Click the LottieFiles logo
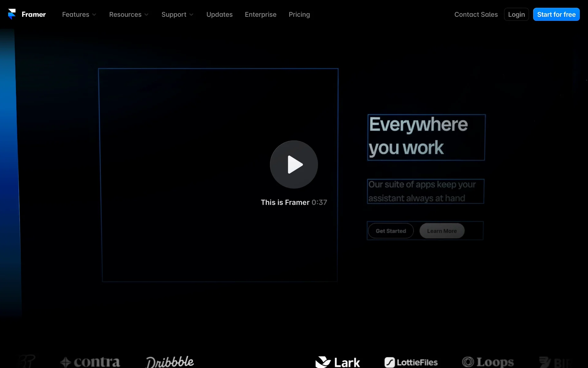Image resolution: width=588 pixels, height=368 pixels. [411, 362]
